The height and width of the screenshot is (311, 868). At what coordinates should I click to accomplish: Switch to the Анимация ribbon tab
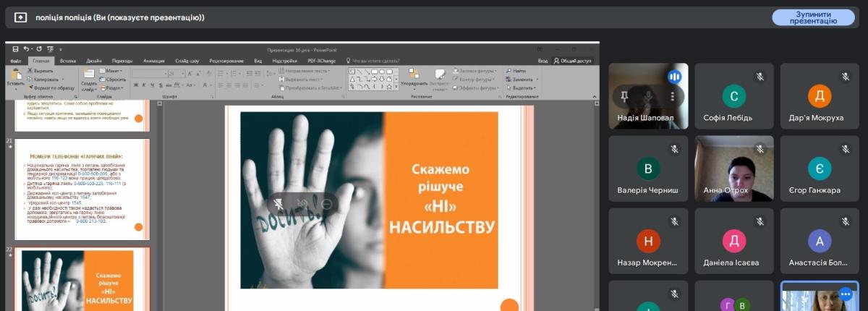pos(153,61)
